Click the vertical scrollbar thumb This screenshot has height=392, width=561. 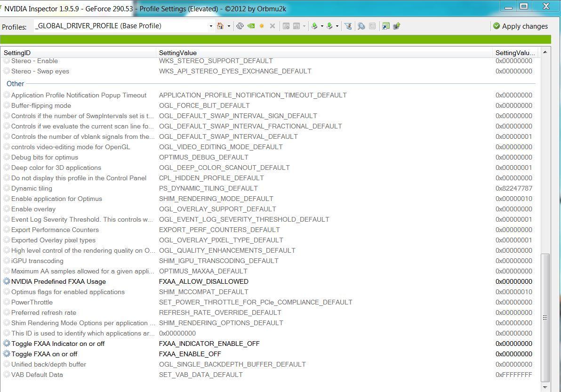pyautogui.click(x=545, y=318)
